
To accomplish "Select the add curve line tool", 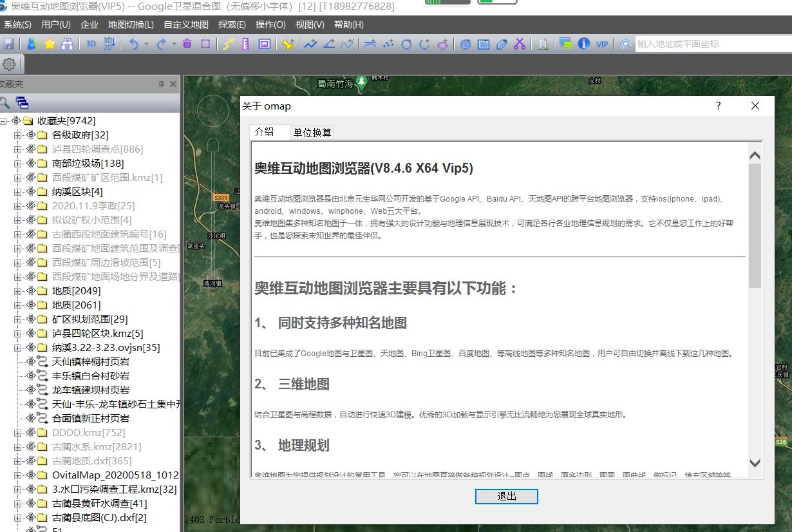I will click(347, 44).
